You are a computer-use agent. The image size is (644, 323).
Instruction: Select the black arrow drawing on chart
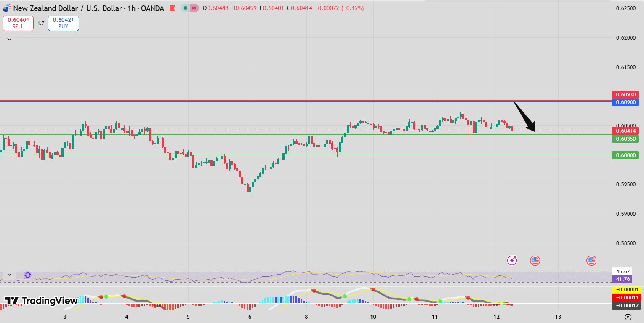click(x=524, y=117)
